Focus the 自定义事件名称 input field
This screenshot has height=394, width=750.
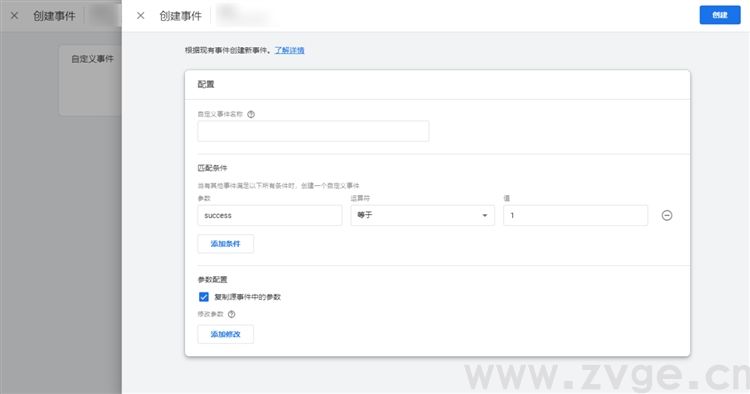tap(313, 131)
